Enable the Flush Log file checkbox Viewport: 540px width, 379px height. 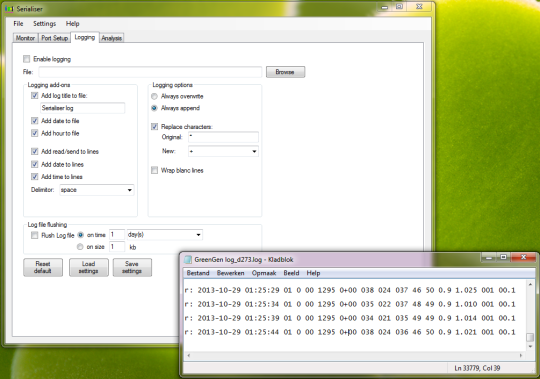pos(34,235)
